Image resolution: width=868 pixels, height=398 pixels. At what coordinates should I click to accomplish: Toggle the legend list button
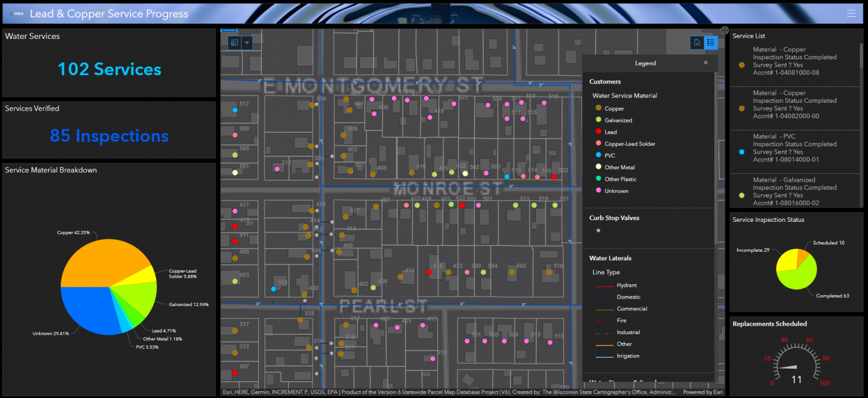click(x=711, y=42)
